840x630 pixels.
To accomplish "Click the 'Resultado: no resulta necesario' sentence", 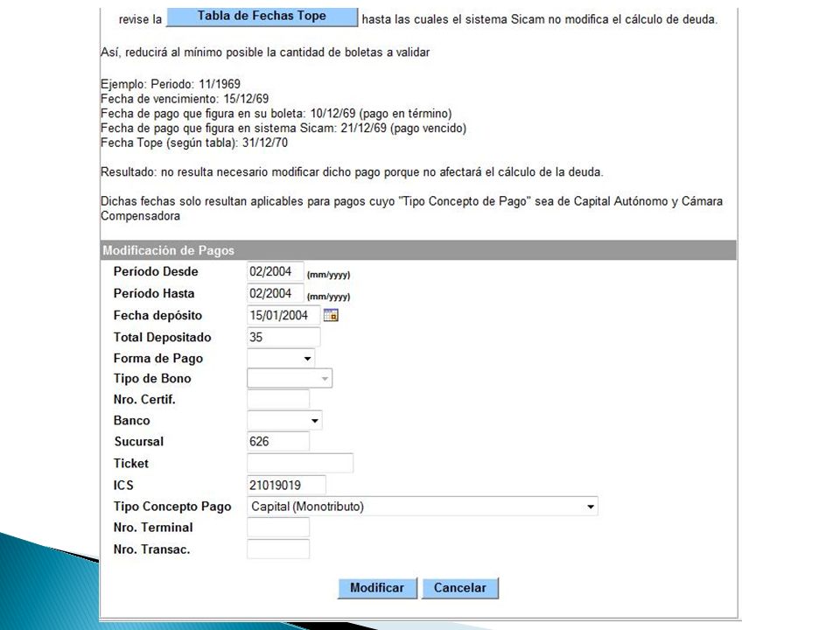I will (352, 172).
